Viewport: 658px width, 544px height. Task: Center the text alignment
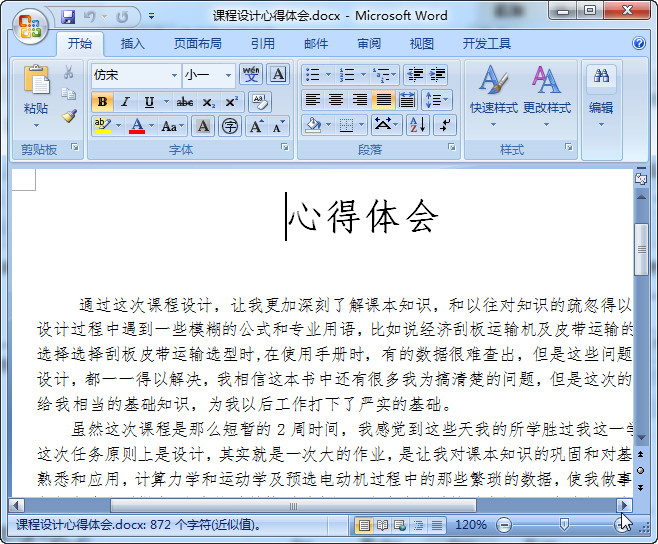336,100
